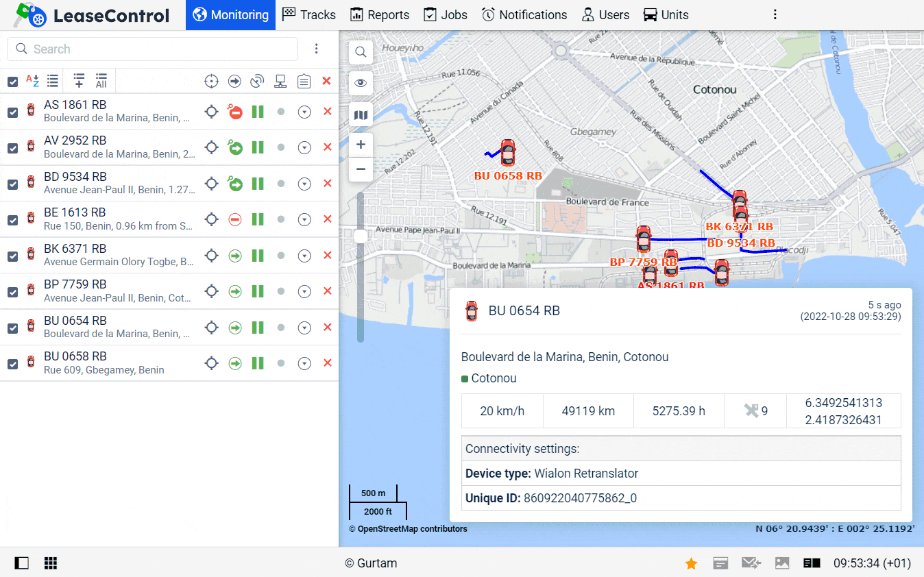Open the messages envelope icon in footer
This screenshot has width=924, height=577.
coord(751,563)
